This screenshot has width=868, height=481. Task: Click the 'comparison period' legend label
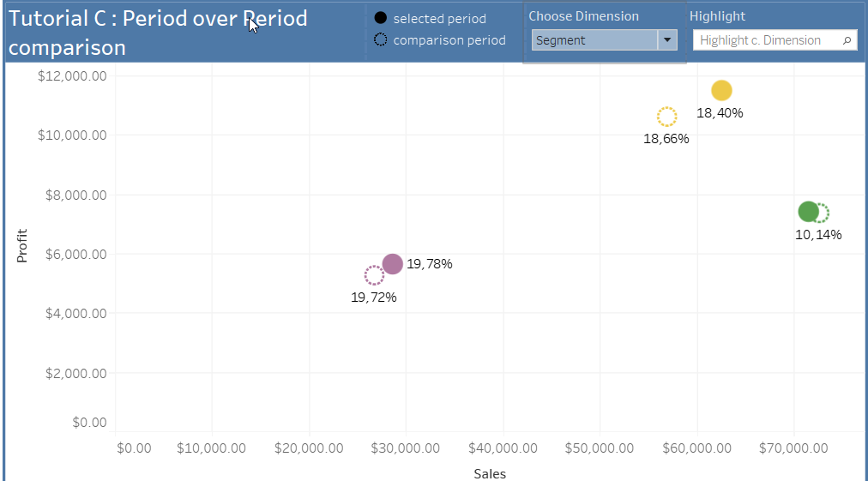[x=449, y=40]
